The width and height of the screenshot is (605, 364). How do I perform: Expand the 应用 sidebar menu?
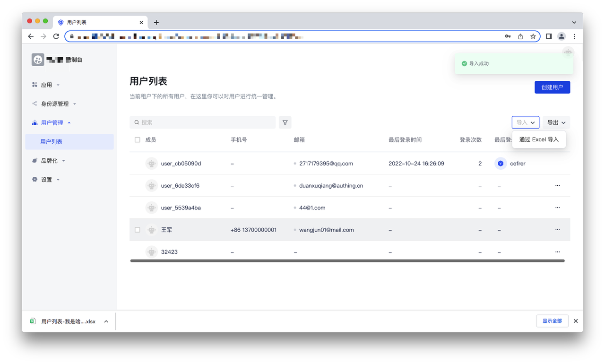(46, 85)
